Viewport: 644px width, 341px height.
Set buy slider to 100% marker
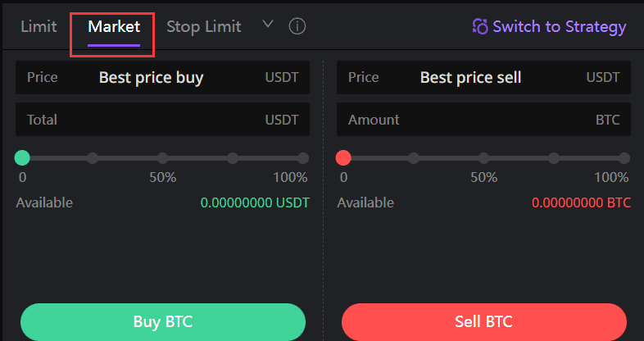(x=303, y=158)
